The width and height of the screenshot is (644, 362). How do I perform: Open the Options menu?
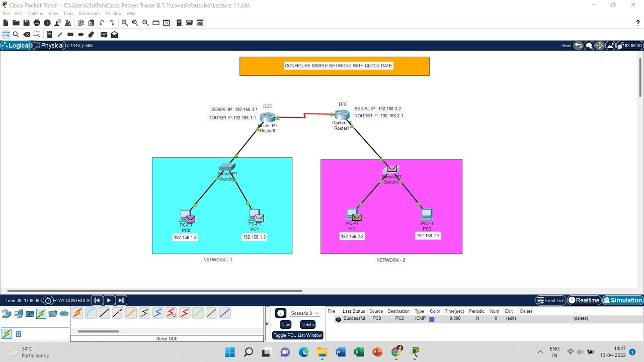35,14
